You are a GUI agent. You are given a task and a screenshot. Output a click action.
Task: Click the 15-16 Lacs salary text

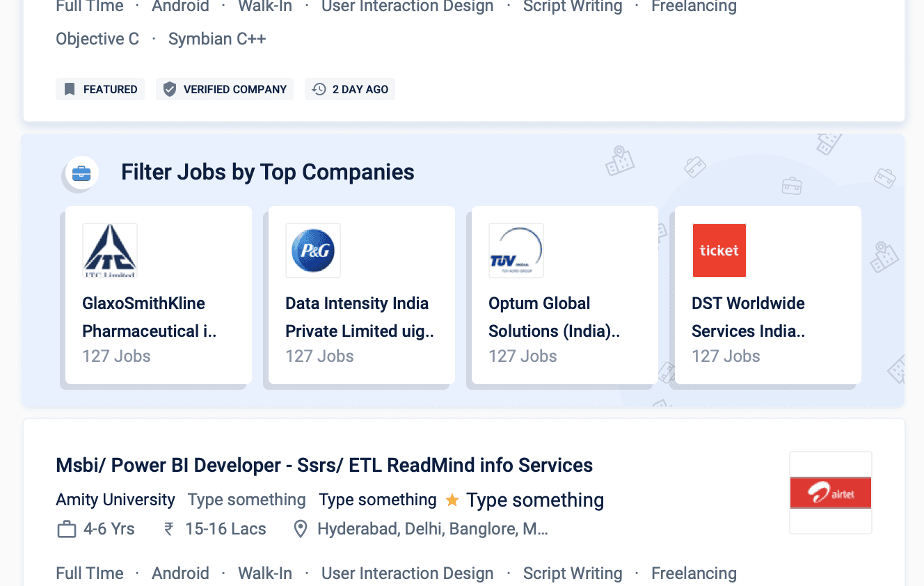pos(225,529)
